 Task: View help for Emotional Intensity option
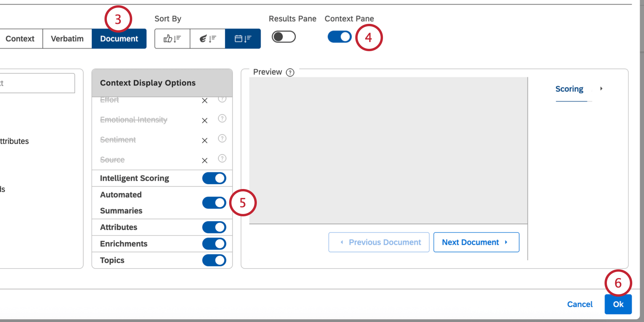click(222, 119)
